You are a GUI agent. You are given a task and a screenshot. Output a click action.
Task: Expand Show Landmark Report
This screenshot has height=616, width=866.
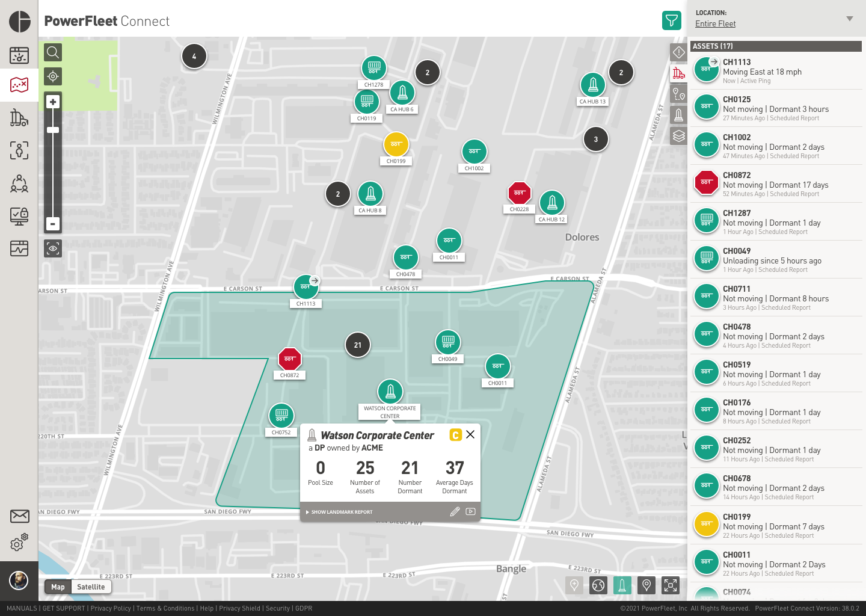click(339, 512)
